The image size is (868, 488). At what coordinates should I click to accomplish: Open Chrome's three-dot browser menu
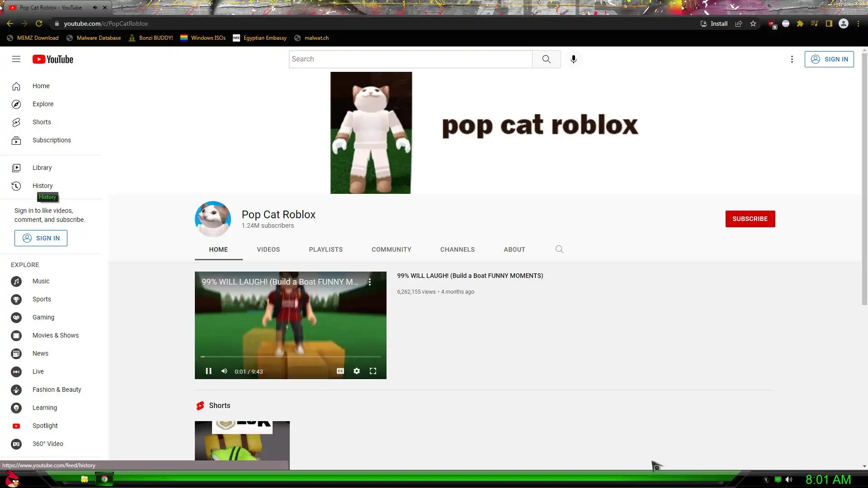click(858, 23)
